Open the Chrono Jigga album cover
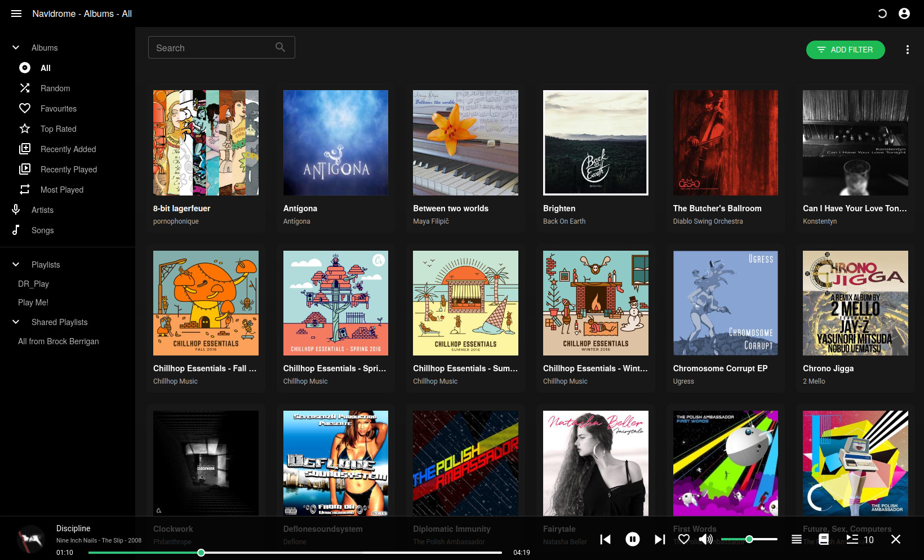The width and height of the screenshot is (924, 560). 855,303
